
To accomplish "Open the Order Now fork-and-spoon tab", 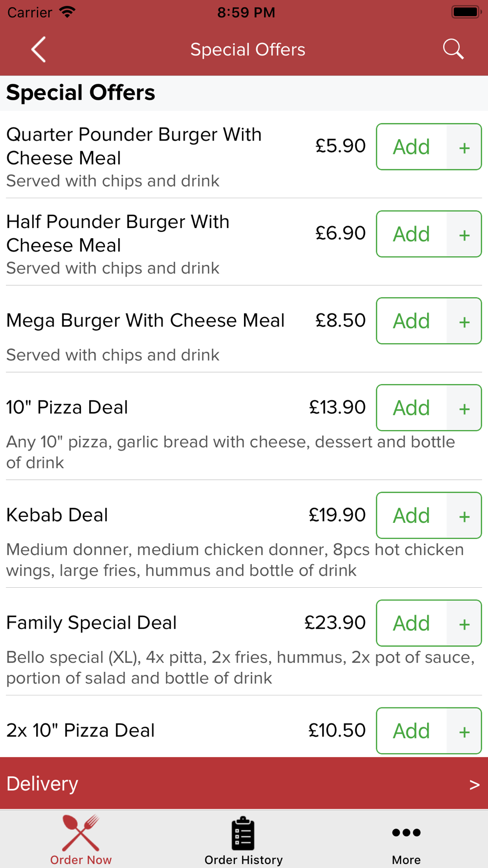I will 81,840.
